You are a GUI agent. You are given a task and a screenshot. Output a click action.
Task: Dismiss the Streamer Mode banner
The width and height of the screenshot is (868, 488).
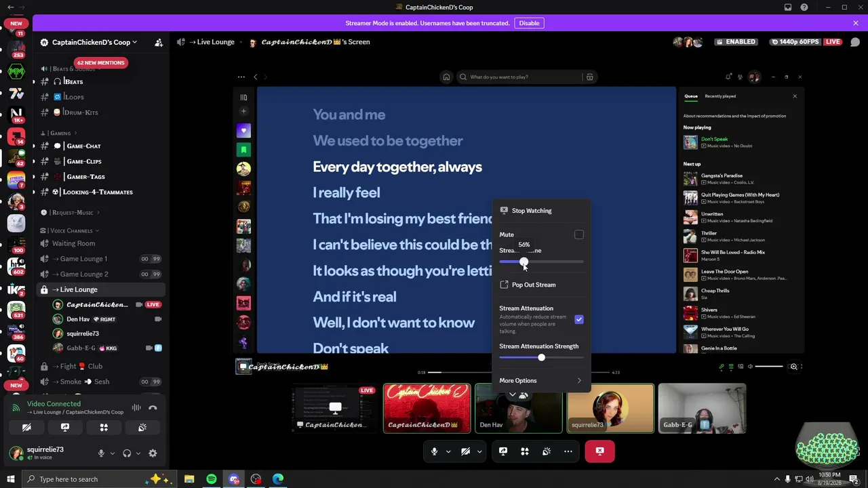[856, 23]
